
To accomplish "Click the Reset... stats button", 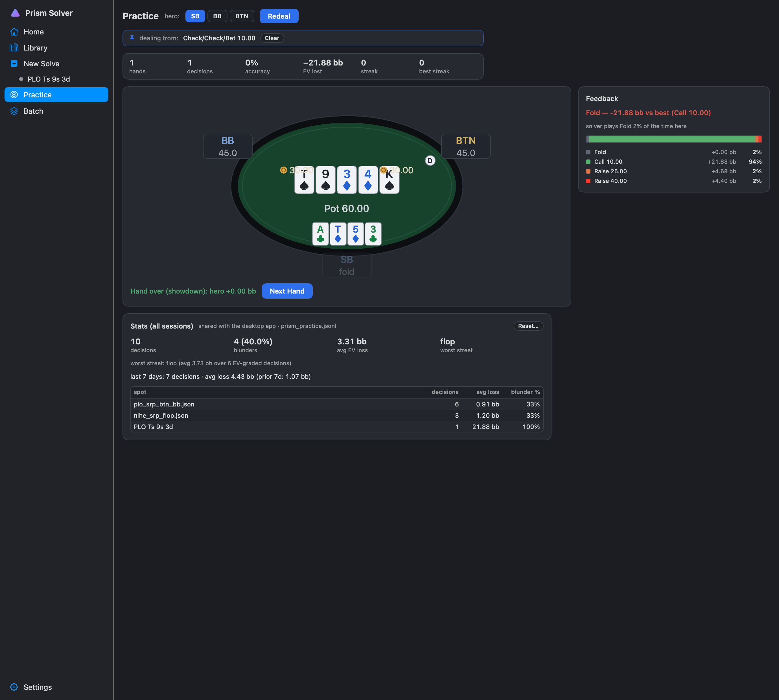I will tap(528, 326).
